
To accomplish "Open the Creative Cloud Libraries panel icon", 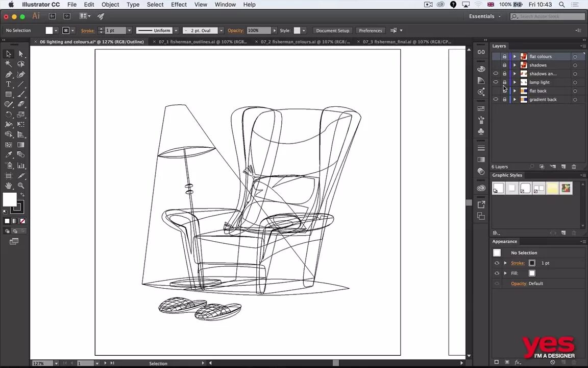I will [x=481, y=188].
